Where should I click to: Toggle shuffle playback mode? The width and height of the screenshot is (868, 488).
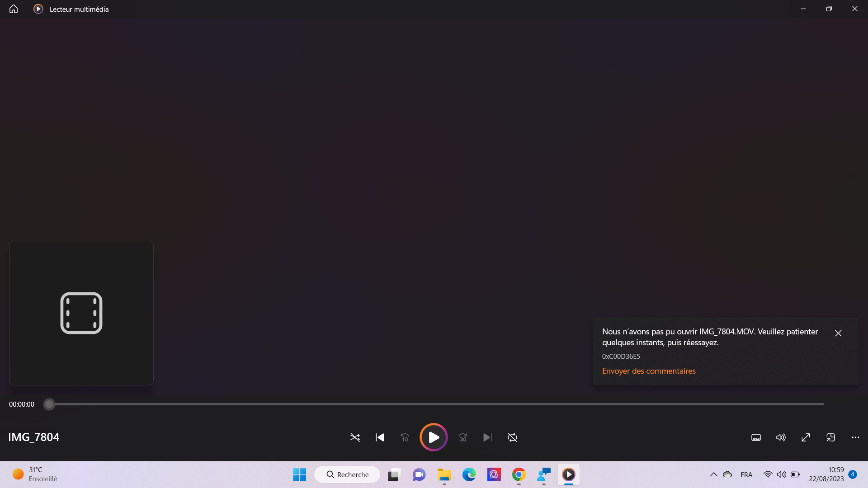click(x=355, y=437)
